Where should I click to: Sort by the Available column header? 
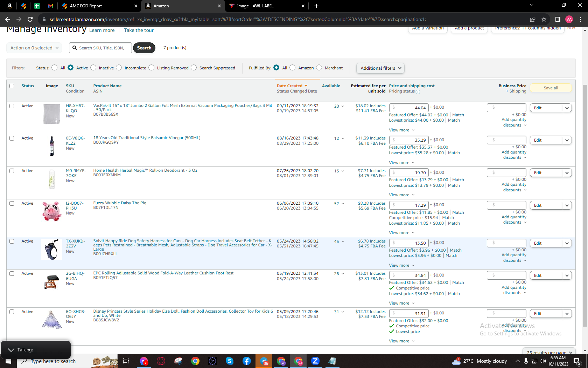331,86
